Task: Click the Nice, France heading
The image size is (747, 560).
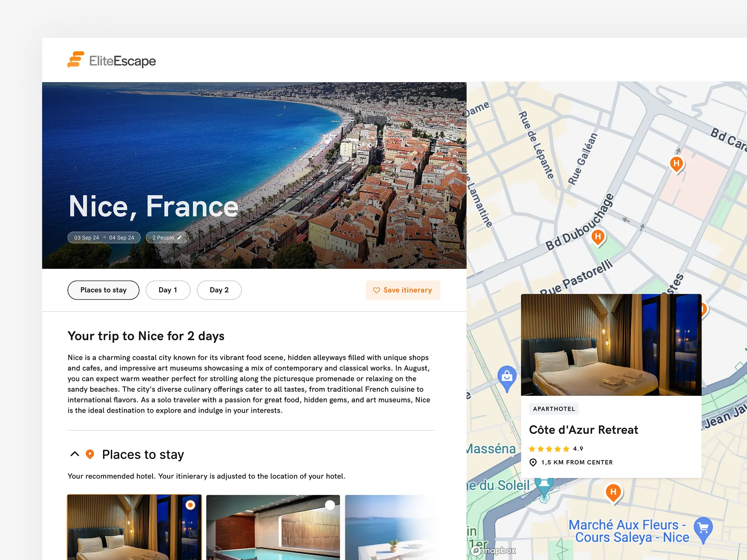Action: coord(153,207)
